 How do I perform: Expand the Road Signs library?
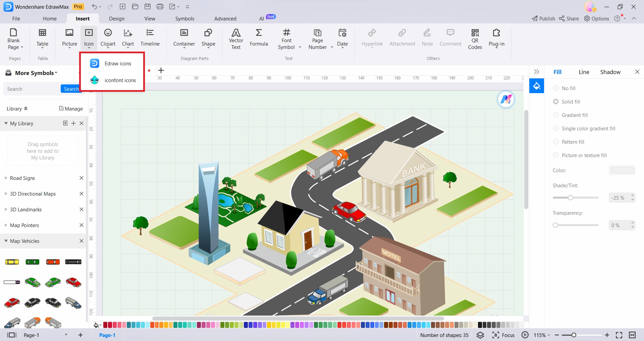point(6,178)
